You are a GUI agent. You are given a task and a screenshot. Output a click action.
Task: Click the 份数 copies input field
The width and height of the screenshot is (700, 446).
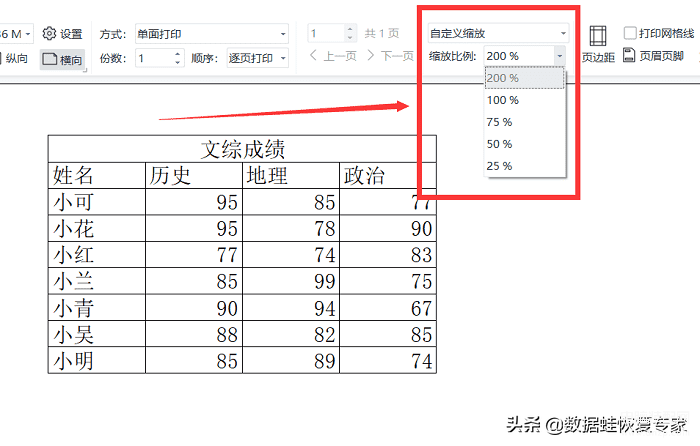[x=154, y=58]
